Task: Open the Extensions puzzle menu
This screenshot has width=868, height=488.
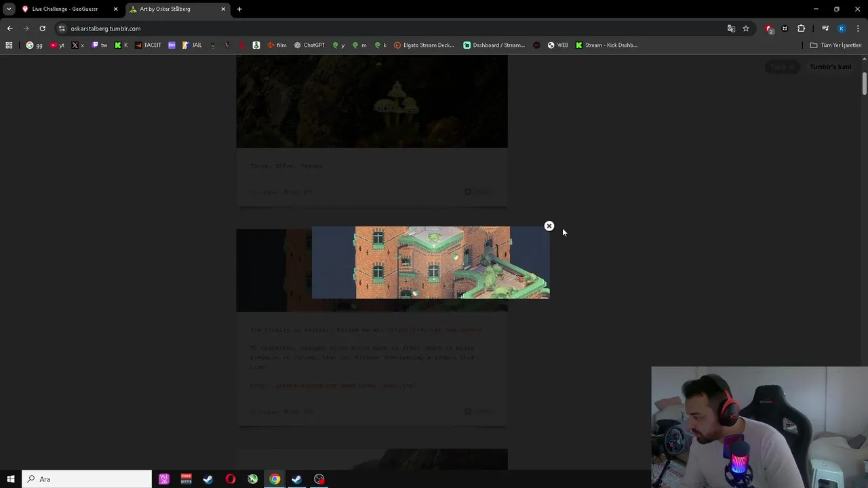Action: point(802,28)
